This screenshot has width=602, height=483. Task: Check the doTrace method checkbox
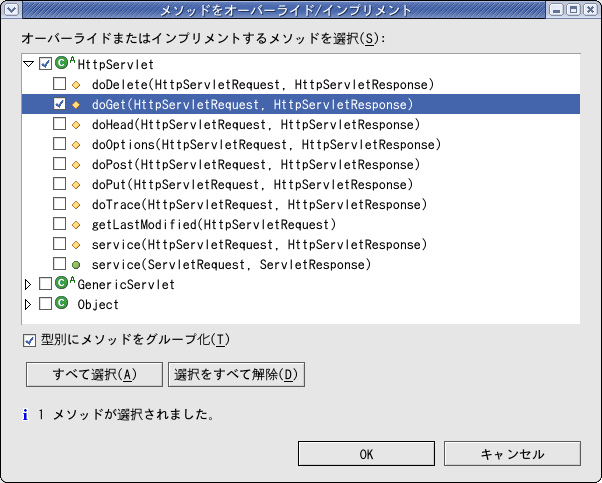[59, 203]
